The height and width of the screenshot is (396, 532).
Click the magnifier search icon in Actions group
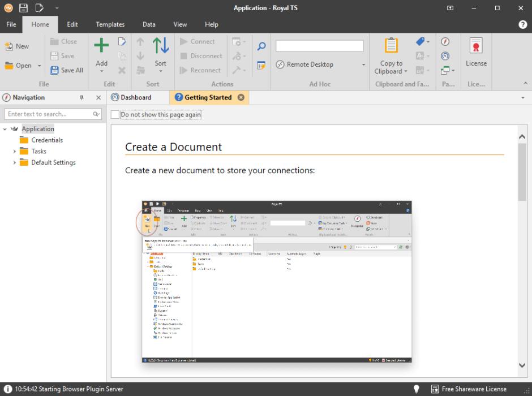click(x=261, y=46)
